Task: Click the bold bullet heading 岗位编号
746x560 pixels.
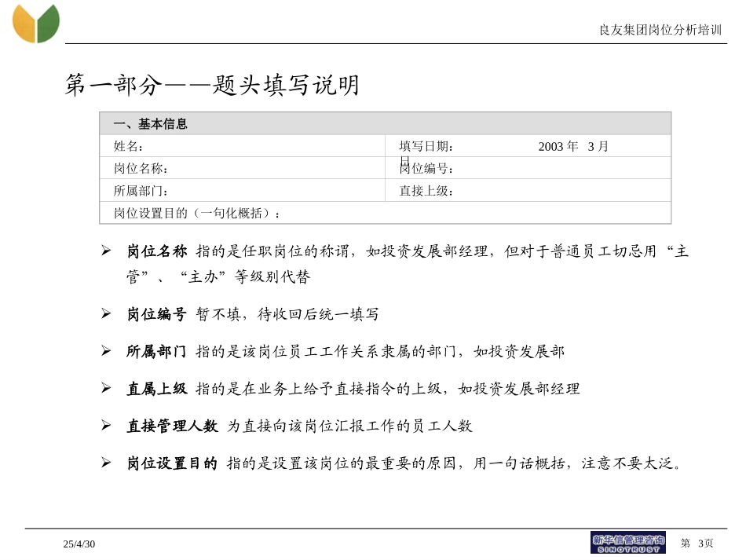Action: click(156, 314)
